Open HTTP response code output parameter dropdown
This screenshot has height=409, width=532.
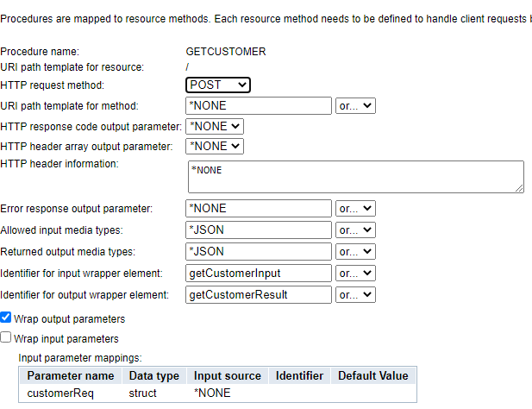[215, 126]
